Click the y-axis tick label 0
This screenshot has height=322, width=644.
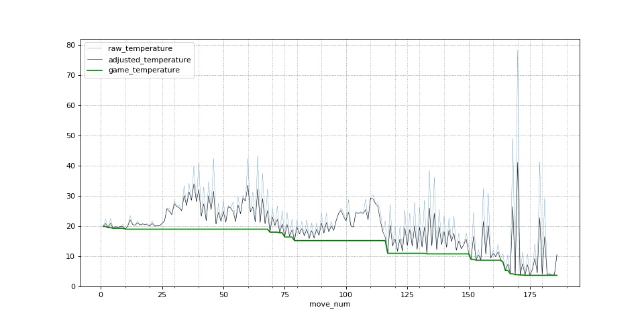73,286
